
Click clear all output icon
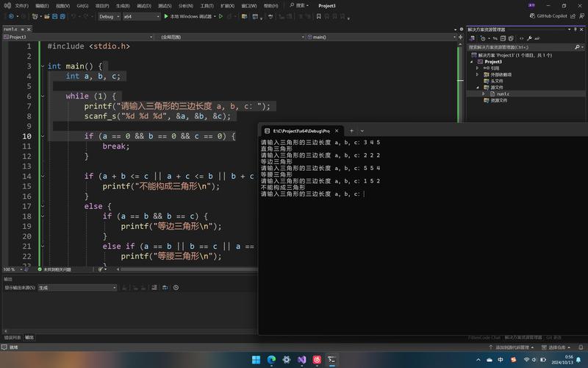154,288
